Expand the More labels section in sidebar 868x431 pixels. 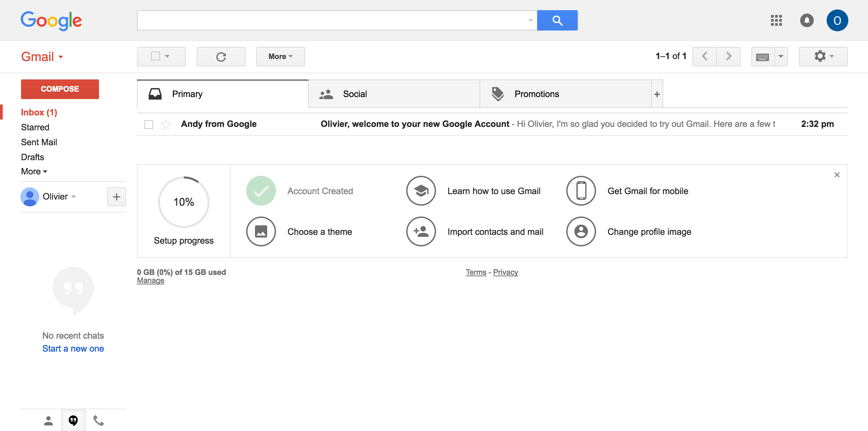34,171
